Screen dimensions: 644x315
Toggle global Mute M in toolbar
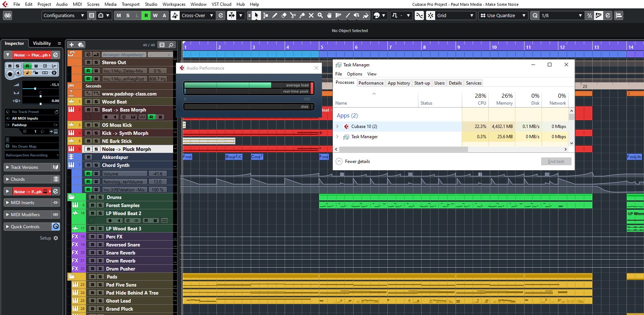pyautogui.click(x=119, y=15)
